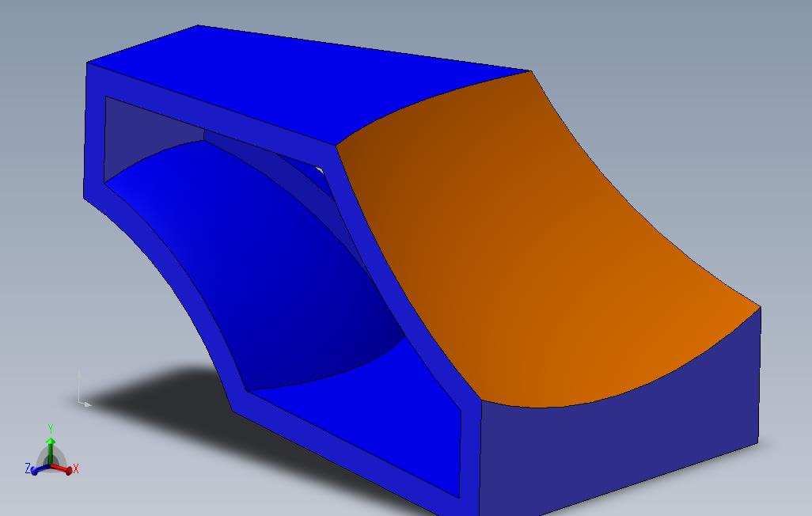Select the flat blue top face of model
This screenshot has width=812, height=516.
coord(311,85)
